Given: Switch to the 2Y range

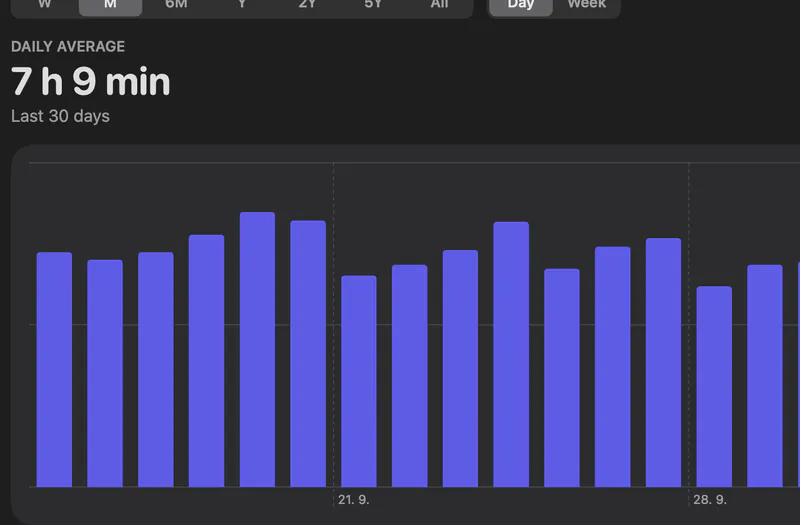Looking at the screenshot, I should [x=307, y=5].
